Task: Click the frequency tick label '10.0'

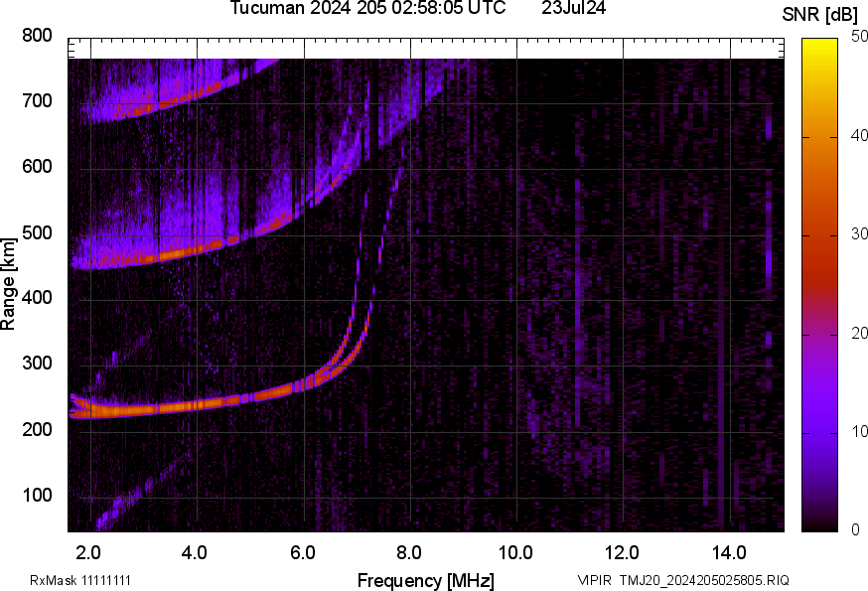Action: click(515, 553)
